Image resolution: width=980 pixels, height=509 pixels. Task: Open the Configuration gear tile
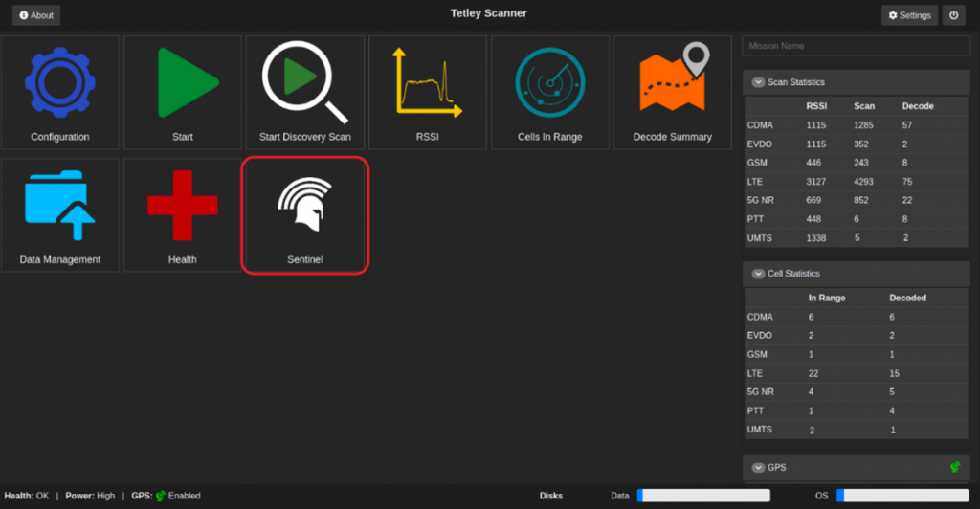(x=60, y=93)
